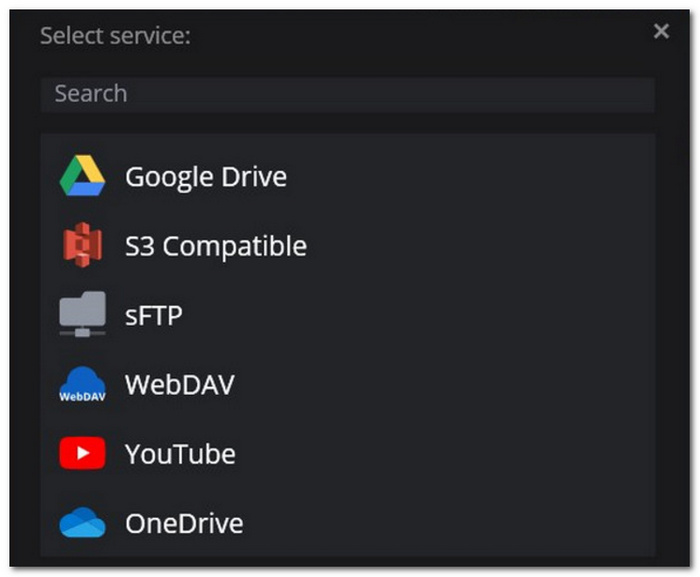Focus the Search input field
Image resolution: width=700 pixels, height=577 pixels.
pyautogui.click(x=348, y=94)
